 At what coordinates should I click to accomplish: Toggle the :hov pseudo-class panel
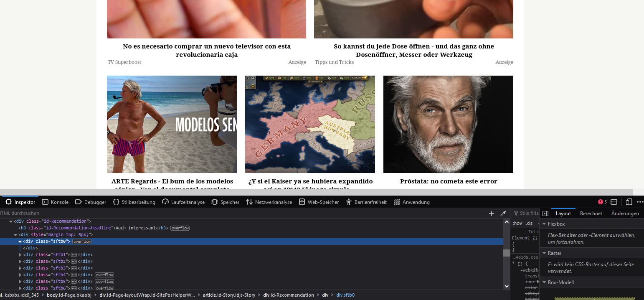[517, 223]
